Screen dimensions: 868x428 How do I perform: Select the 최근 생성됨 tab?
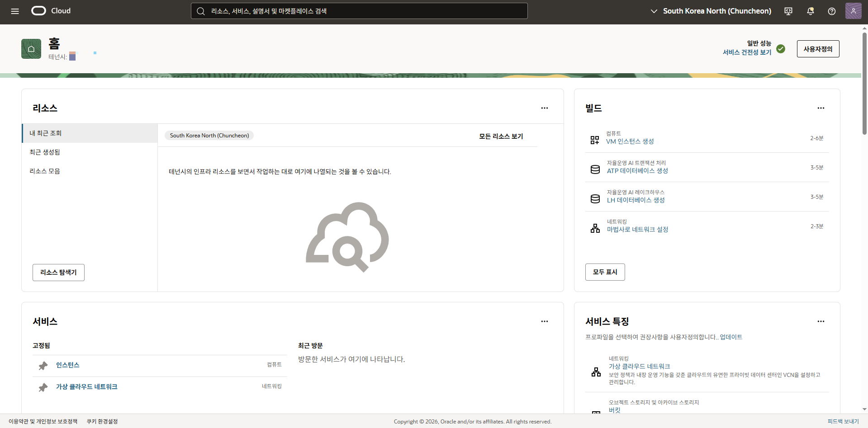(90, 152)
